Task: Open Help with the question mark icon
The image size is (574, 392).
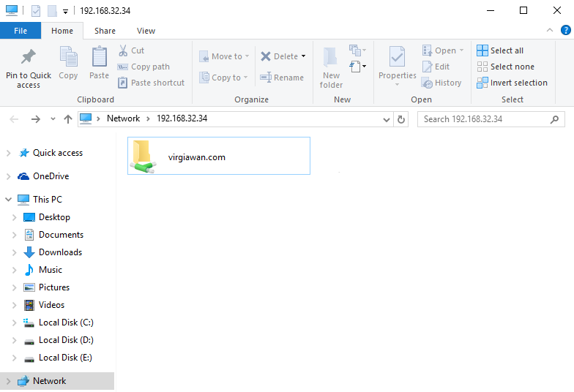Action: (x=565, y=31)
